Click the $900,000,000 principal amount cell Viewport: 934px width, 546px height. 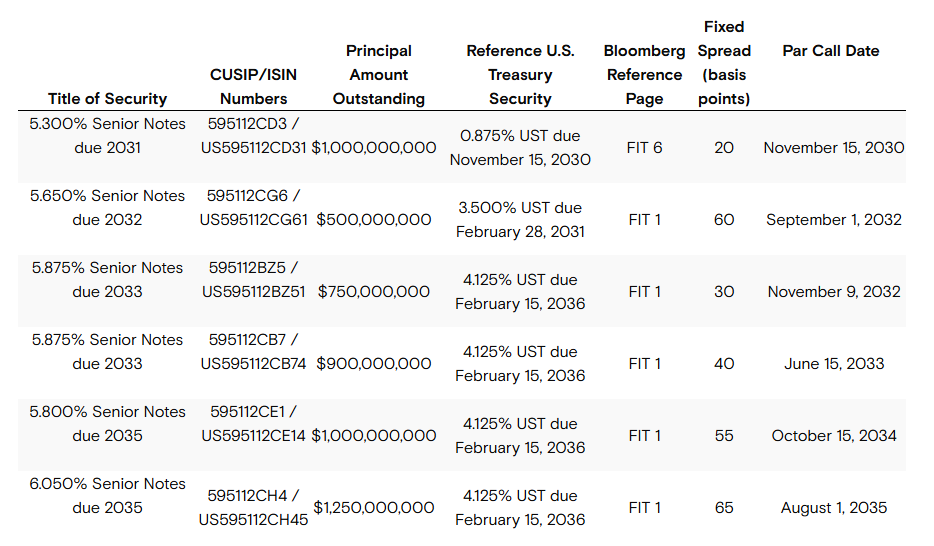pyautogui.click(x=373, y=363)
